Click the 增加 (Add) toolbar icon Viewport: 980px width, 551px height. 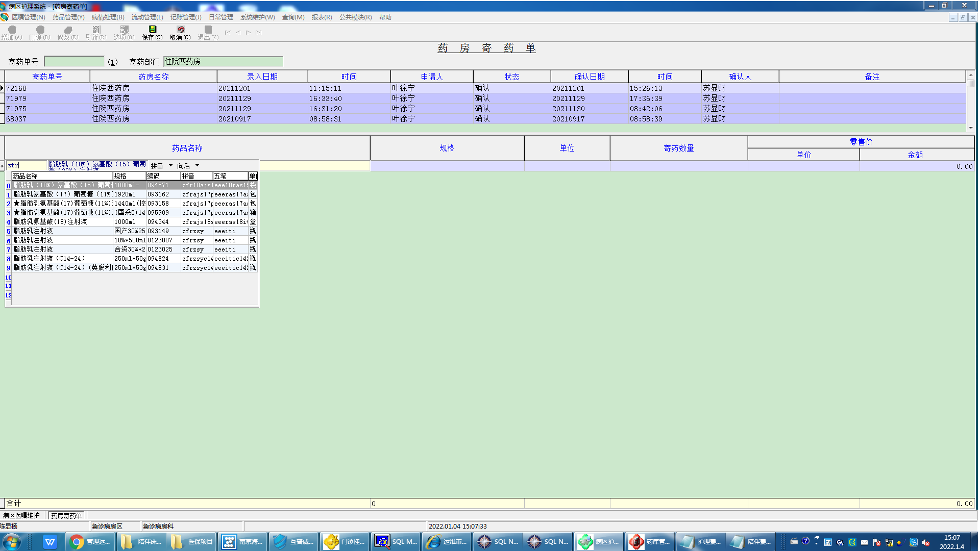pos(12,30)
